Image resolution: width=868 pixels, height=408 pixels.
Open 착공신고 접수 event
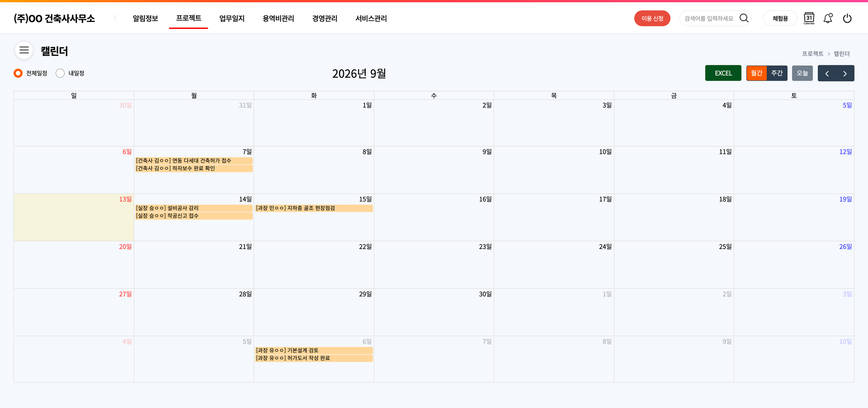pyautogui.click(x=194, y=216)
